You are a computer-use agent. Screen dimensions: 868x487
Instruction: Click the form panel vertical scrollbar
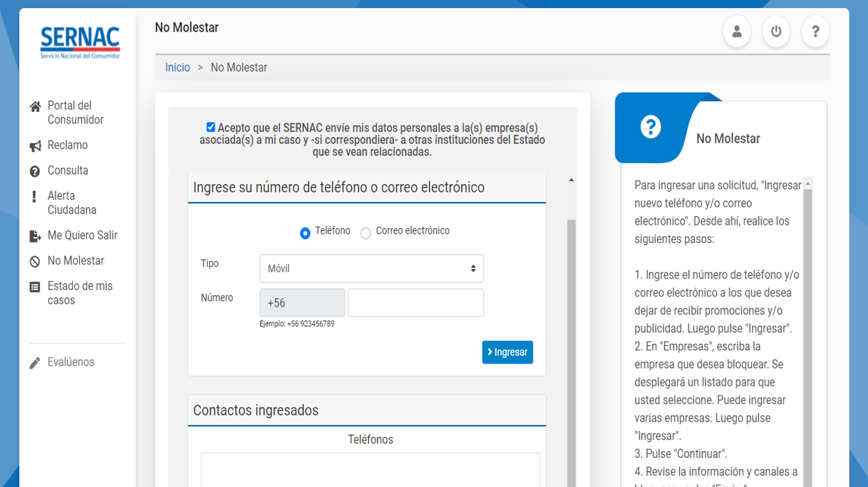pos(571,353)
